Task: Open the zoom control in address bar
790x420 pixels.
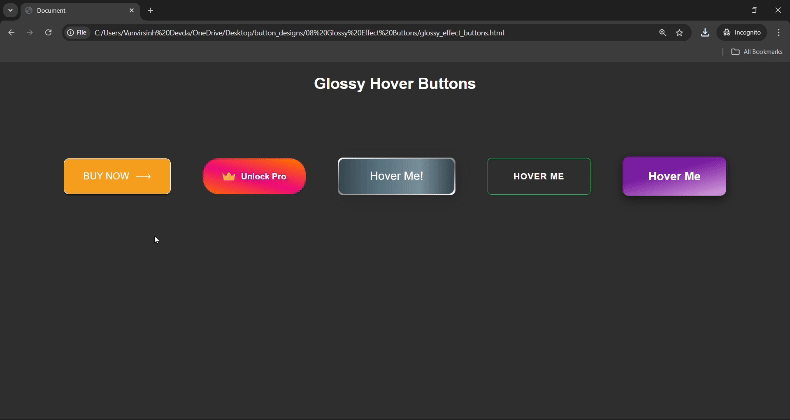Action: click(663, 33)
